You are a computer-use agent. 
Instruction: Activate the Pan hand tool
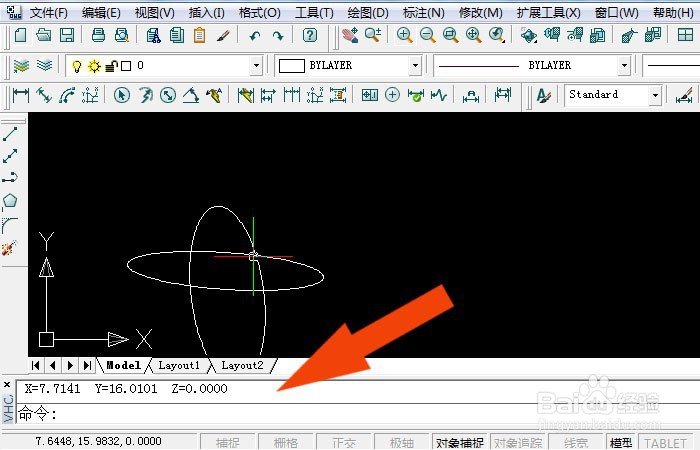coord(350,35)
